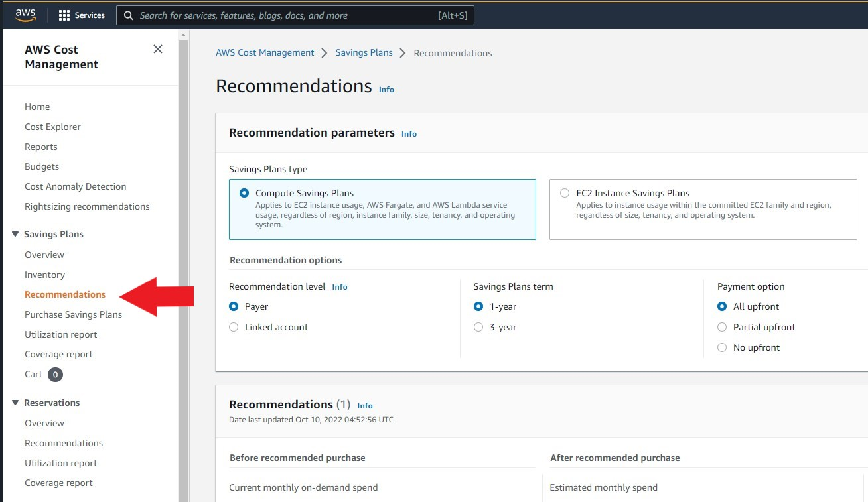Open Cost Explorer in the sidebar
868x502 pixels.
(52, 127)
